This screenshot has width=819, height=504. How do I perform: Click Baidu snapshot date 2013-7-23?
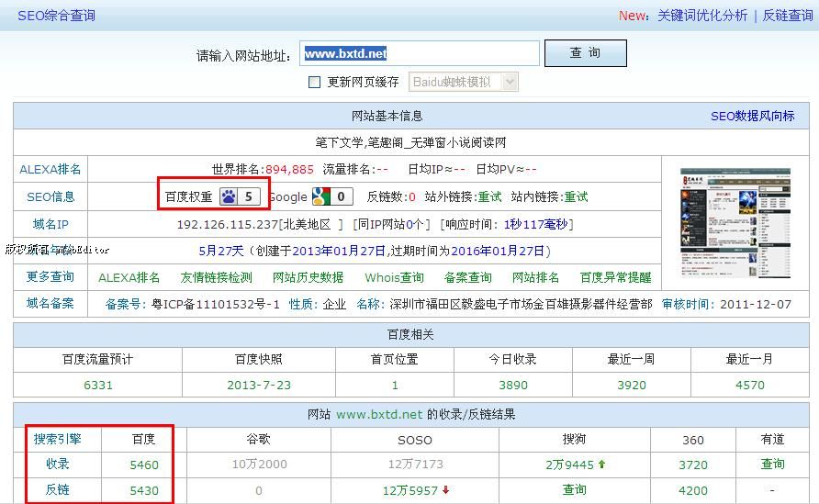(x=259, y=385)
